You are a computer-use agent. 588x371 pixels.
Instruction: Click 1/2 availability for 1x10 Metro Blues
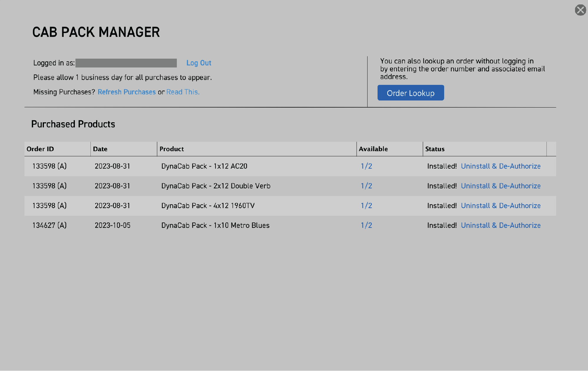[366, 225]
